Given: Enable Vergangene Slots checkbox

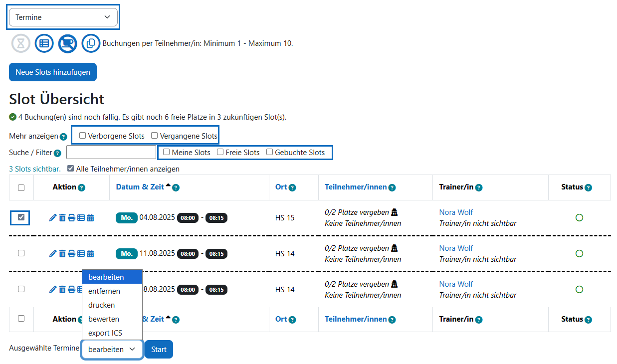Looking at the screenshot, I should pos(154,136).
